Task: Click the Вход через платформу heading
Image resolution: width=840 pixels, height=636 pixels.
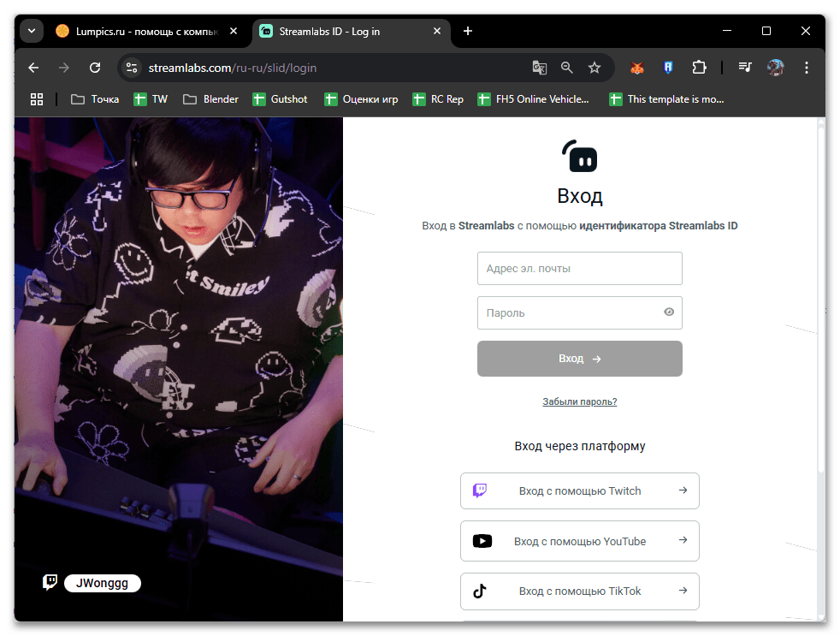Action: 580,446
